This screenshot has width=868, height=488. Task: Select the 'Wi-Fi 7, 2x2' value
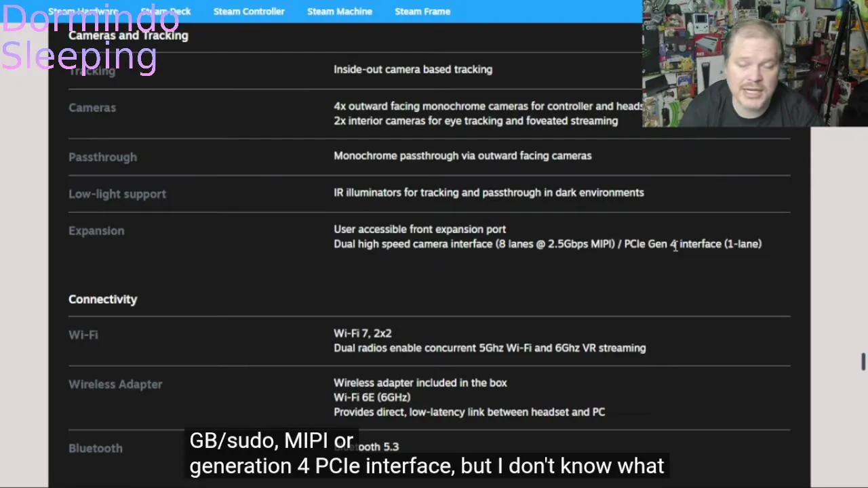pos(362,333)
